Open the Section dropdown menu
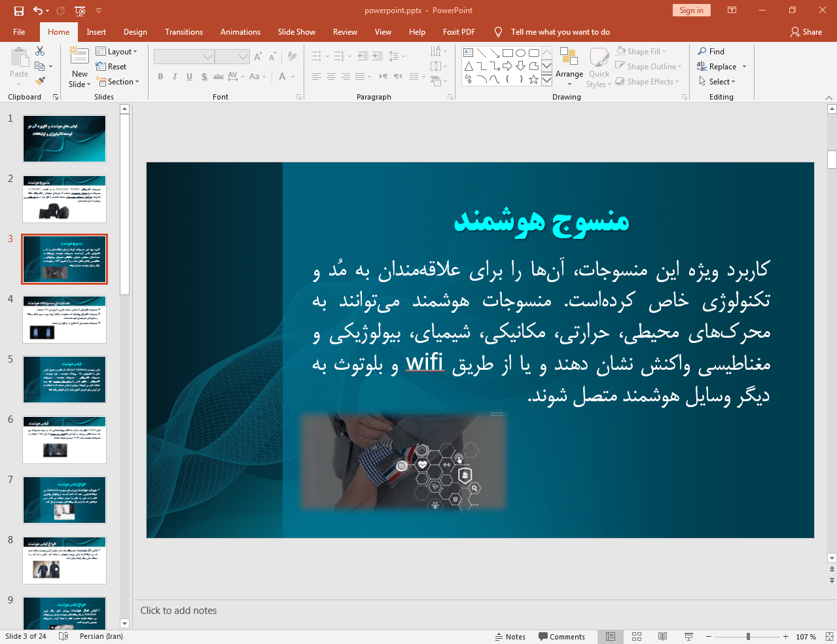Image resolution: width=837 pixels, height=644 pixels. coord(118,82)
